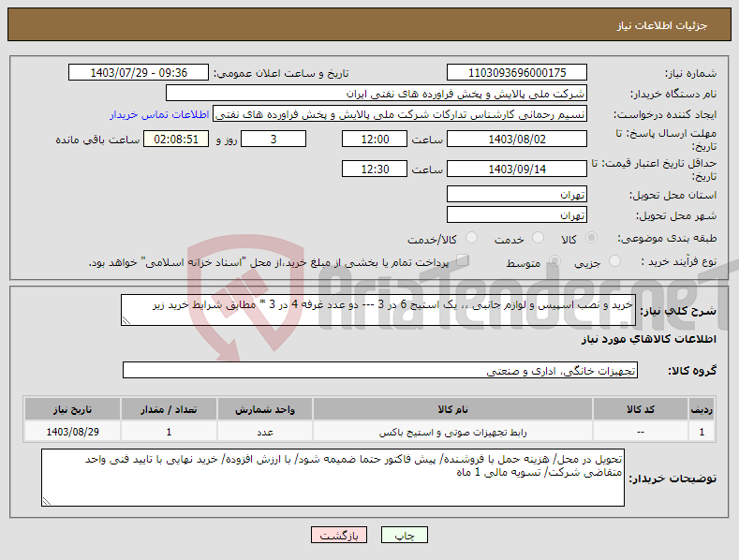Click the price validity time 12:30

pyautogui.click(x=375, y=169)
